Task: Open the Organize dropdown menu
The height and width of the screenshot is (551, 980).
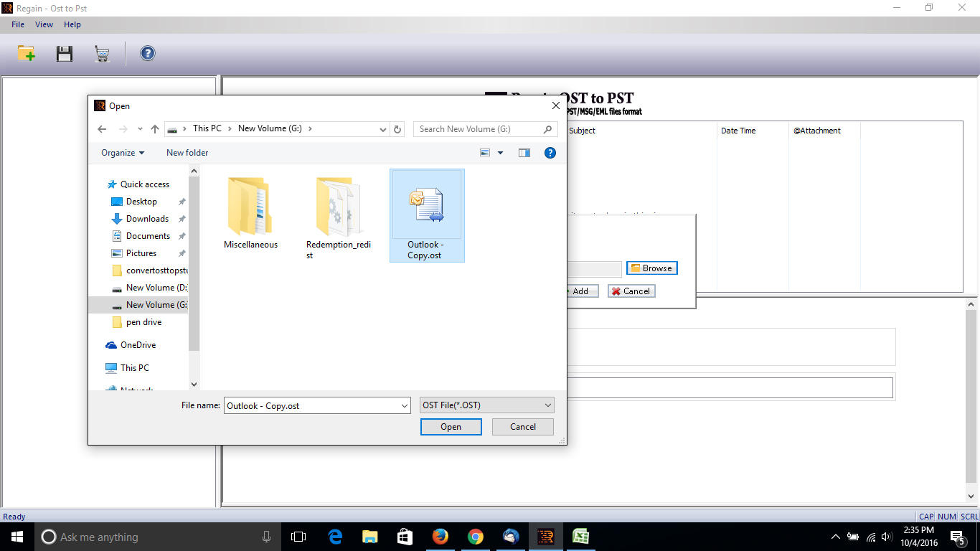Action: (x=123, y=153)
